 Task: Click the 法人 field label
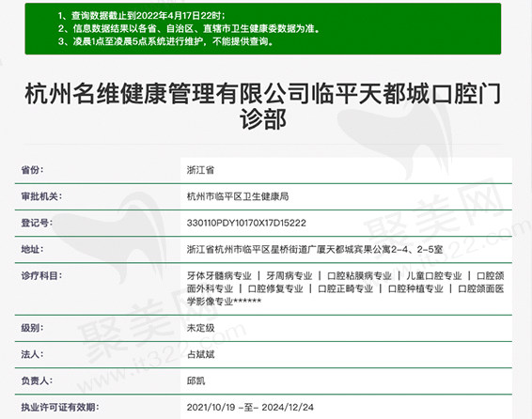(x=32, y=354)
